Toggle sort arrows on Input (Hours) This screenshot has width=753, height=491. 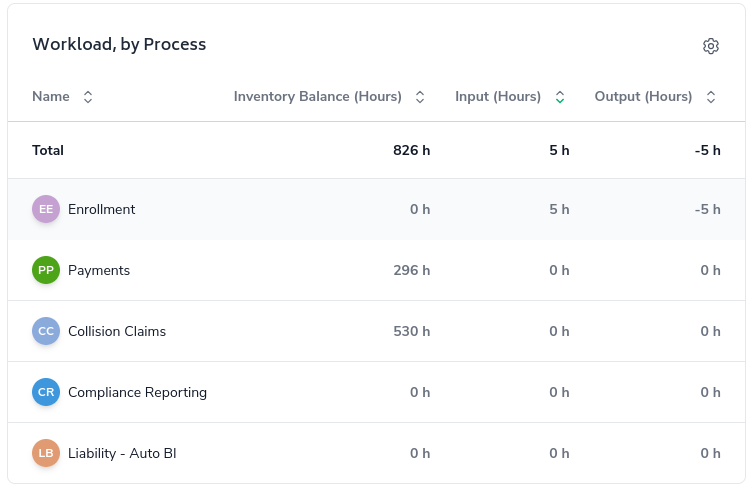click(560, 97)
